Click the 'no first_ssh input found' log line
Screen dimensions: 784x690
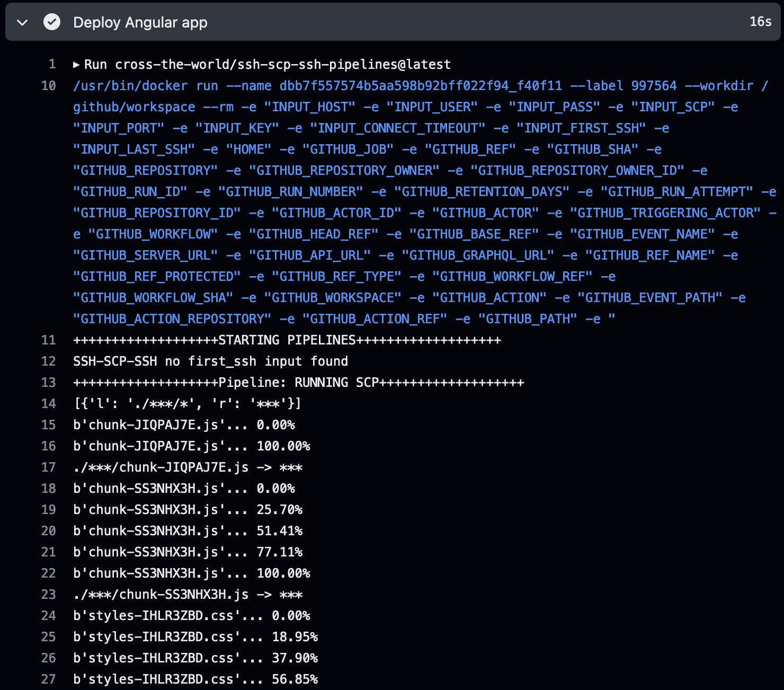(210, 361)
